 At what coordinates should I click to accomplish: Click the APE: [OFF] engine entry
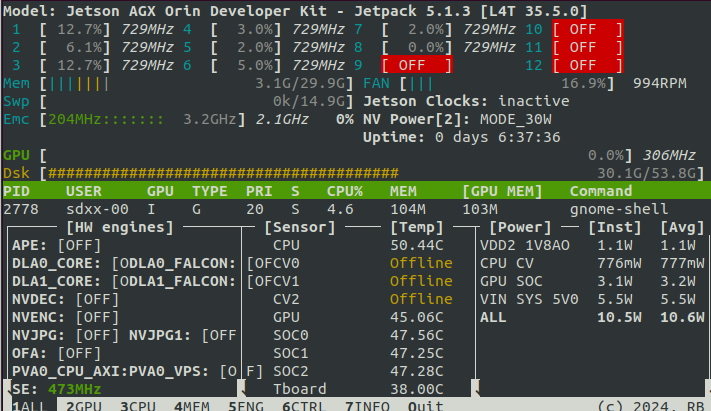coord(57,245)
